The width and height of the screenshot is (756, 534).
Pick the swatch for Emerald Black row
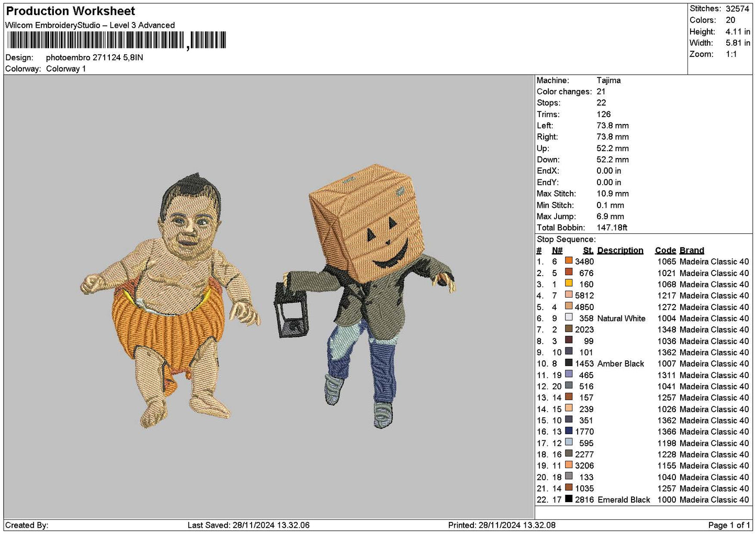pyautogui.click(x=568, y=498)
